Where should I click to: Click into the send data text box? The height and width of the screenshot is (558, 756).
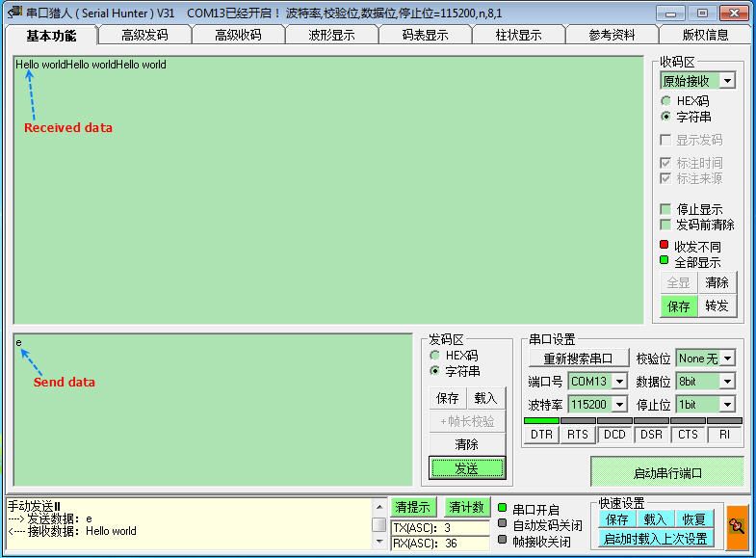(213, 410)
